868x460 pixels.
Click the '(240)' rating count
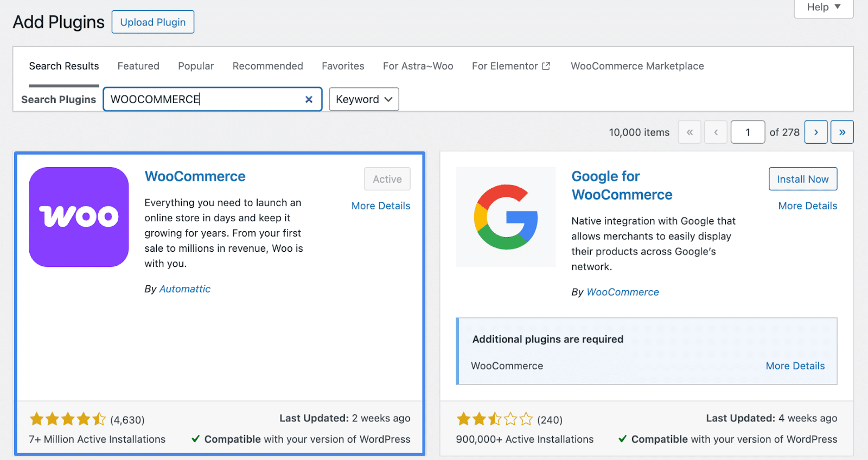(550, 420)
